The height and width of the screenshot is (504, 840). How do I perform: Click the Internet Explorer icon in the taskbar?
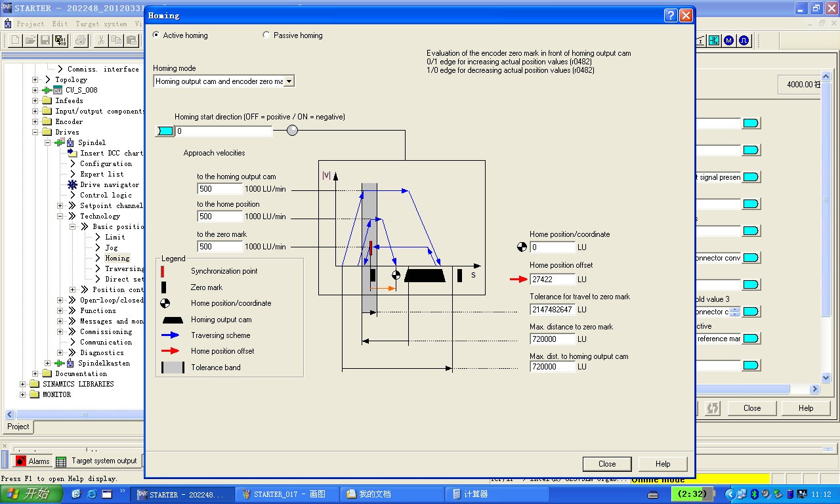click(x=91, y=494)
